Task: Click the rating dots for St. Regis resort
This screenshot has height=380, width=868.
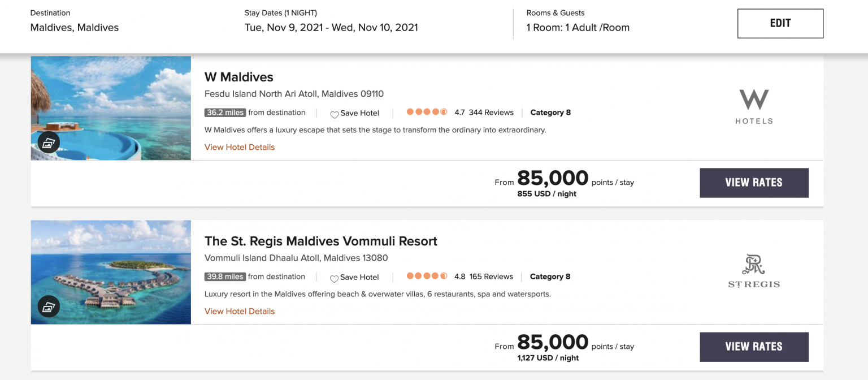Action: pos(427,276)
